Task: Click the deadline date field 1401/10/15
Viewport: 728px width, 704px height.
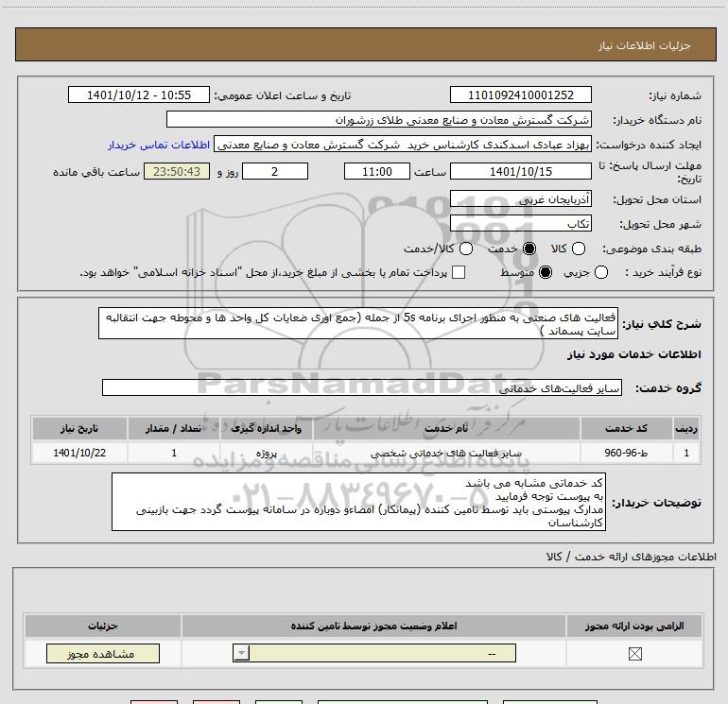Action: [520, 171]
